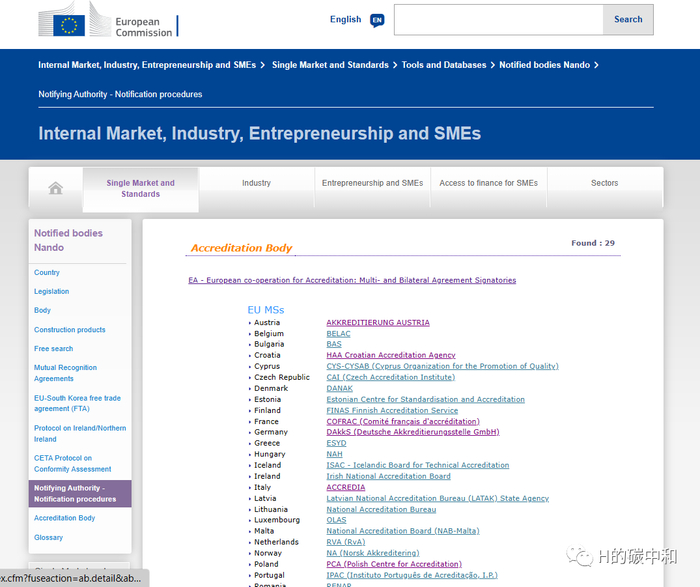700x587 pixels.
Task: Open the home icon tab
Action: click(x=56, y=188)
